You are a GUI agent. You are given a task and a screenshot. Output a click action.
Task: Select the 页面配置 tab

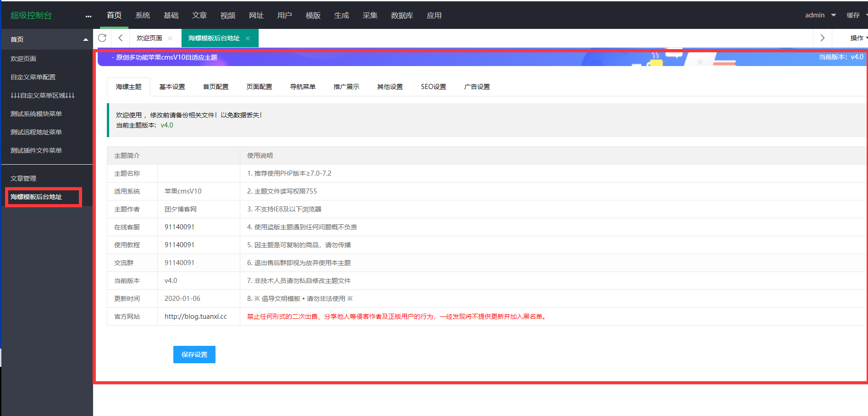point(260,87)
